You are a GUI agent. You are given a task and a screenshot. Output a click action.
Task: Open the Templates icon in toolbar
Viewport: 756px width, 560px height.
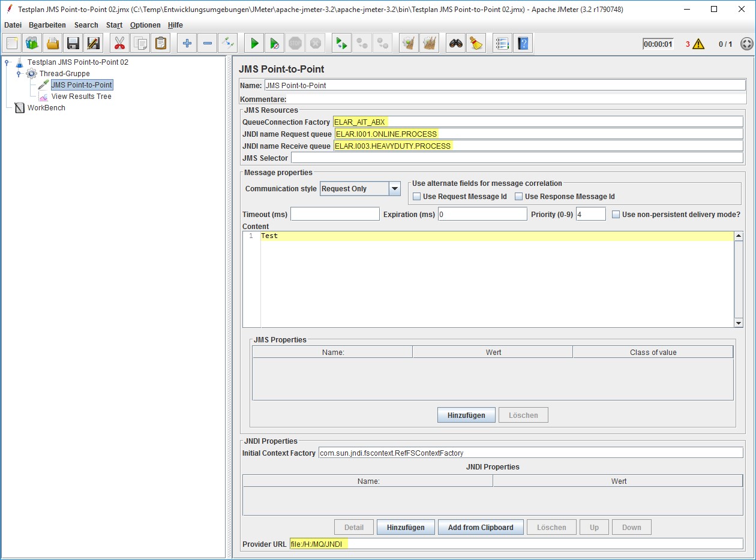[x=32, y=43]
